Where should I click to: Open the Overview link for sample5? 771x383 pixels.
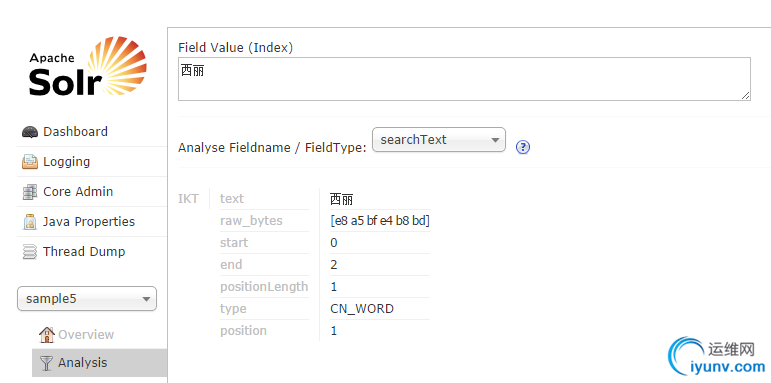coord(86,335)
